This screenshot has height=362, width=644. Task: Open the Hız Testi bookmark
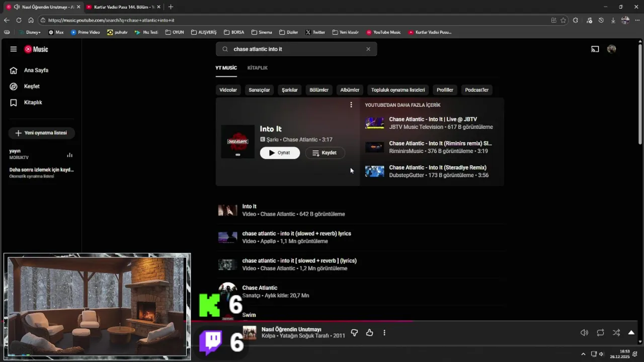coord(146,32)
